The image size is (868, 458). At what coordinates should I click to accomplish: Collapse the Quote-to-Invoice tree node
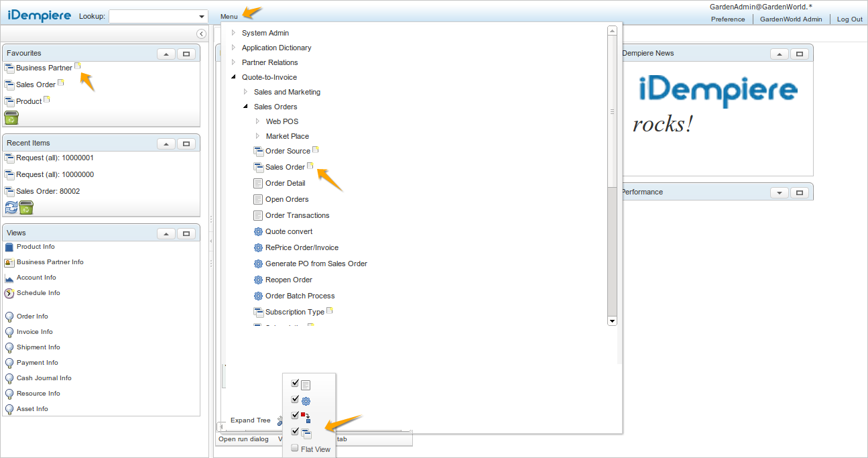click(x=233, y=77)
